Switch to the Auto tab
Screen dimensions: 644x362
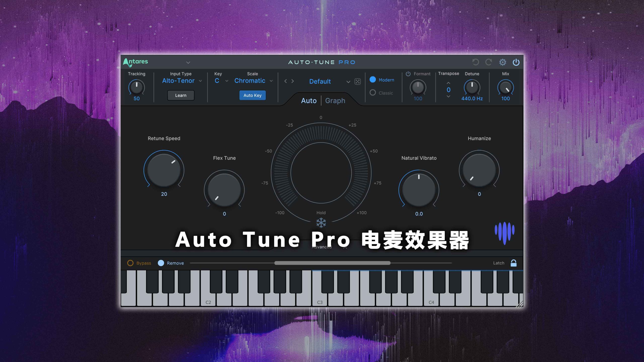(308, 100)
